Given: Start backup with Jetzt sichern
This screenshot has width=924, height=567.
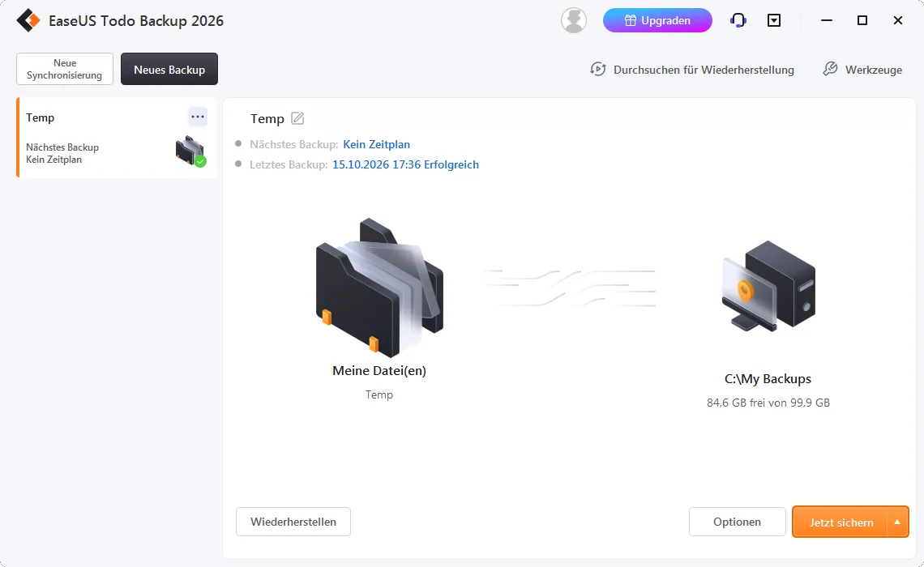Looking at the screenshot, I should click(841, 522).
